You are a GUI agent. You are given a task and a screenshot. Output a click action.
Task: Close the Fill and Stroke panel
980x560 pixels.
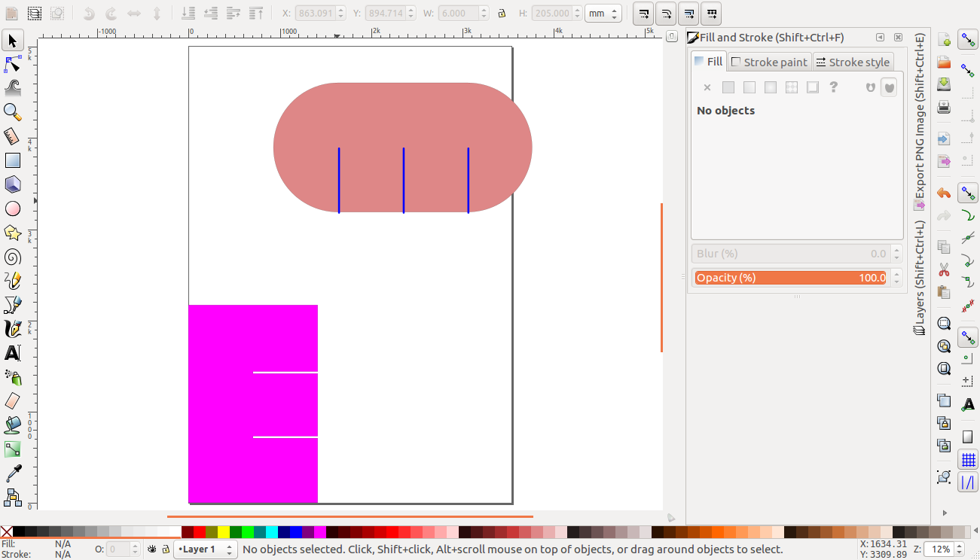tap(898, 38)
